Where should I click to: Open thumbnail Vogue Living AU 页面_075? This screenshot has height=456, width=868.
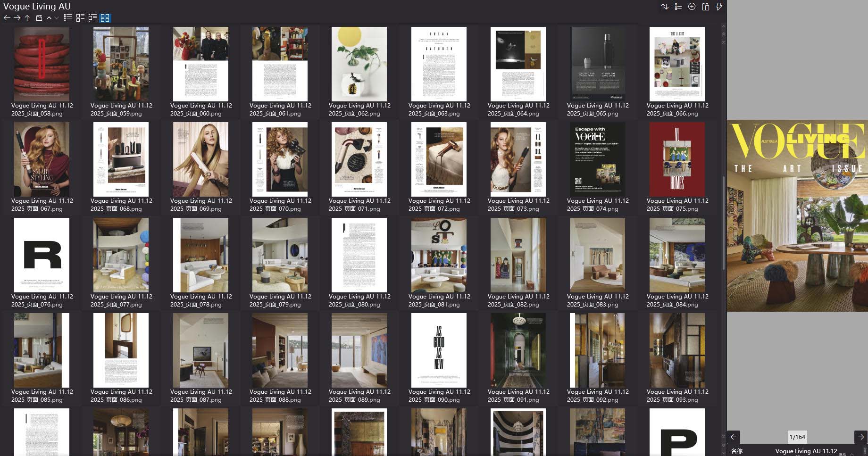(676, 159)
